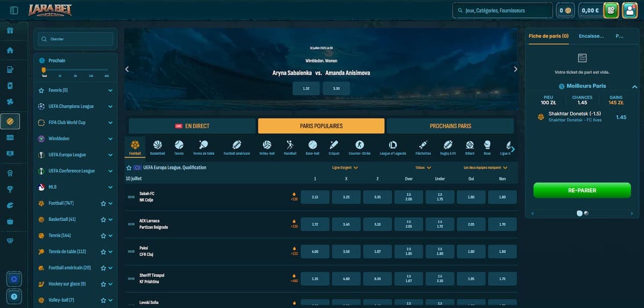Screen dimensions: 644x308
Task: Collapse the Meilleurs Paris section
Action: [634, 86]
